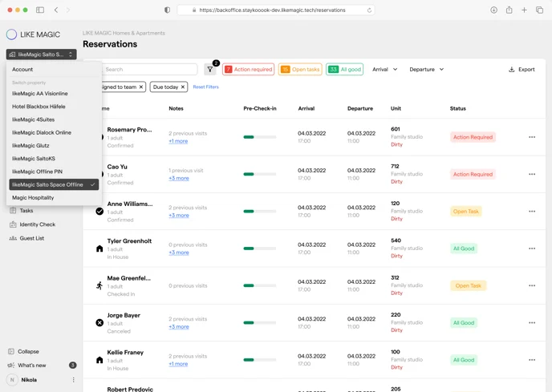Switch to likeMagic Dialock Online property
Image resolution: width=552 pixels, height=392 pixels.
pyautogui.click(x=42, y=132)
